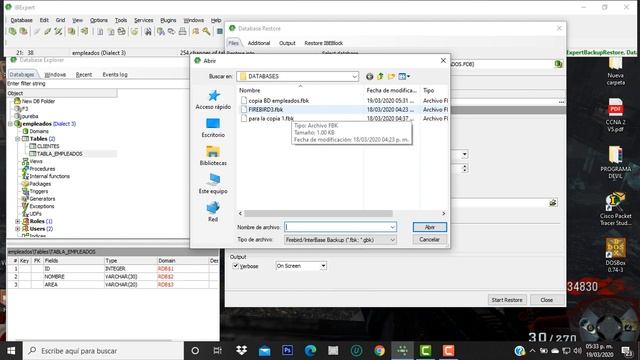Screen dimensions: 640x360
Task: Switch to the Output tab in Database Restore
Action: pyautogui.click(x=287, y=43)
